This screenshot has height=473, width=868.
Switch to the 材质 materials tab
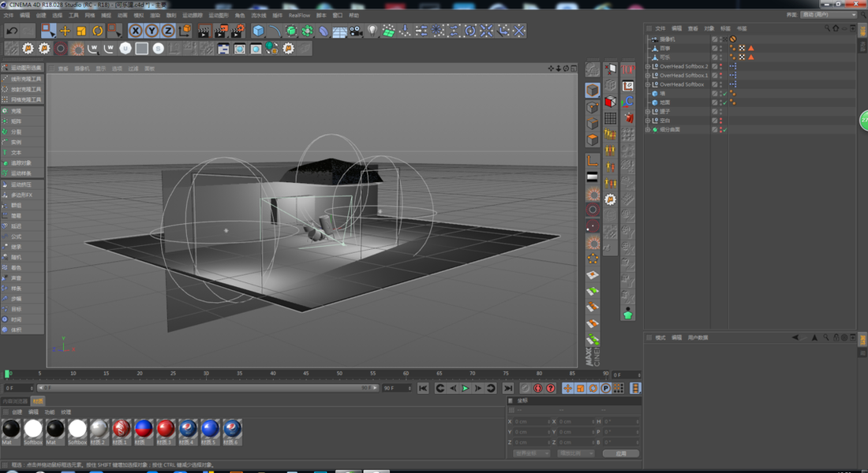click(x=38, y=401)
